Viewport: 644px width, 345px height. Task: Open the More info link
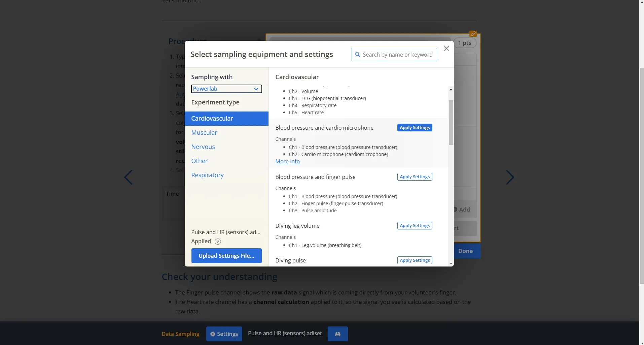pyautogui.click(x=287, y=161)
